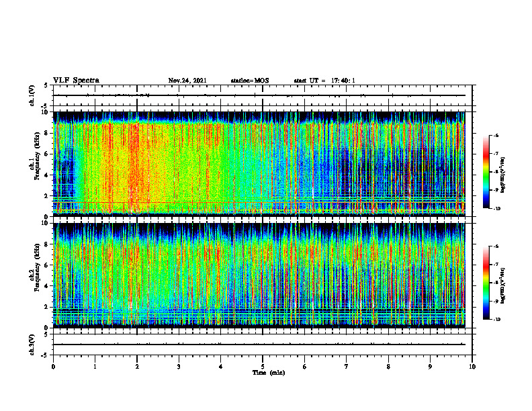Click ch.2 frequency tick label "4"
Image resolution: width=532 pixels, height=411 pixels.
[x=47, y=286]
